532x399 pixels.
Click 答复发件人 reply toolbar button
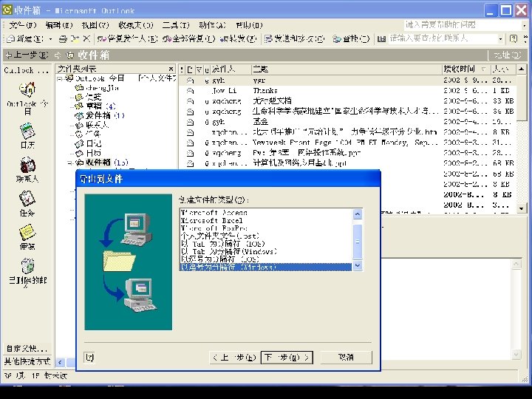(x=127, y=39)
